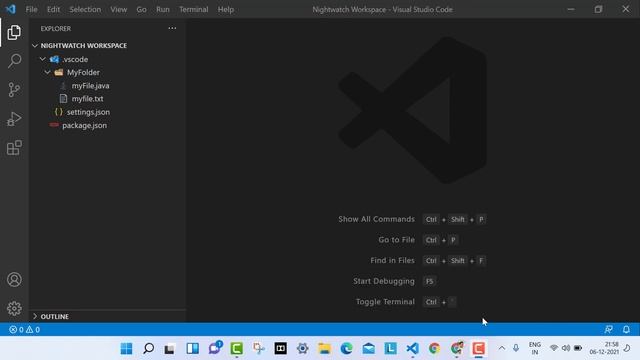Open Microsoft Edge from taskbar
640x360 pixels.
(347, 349)
